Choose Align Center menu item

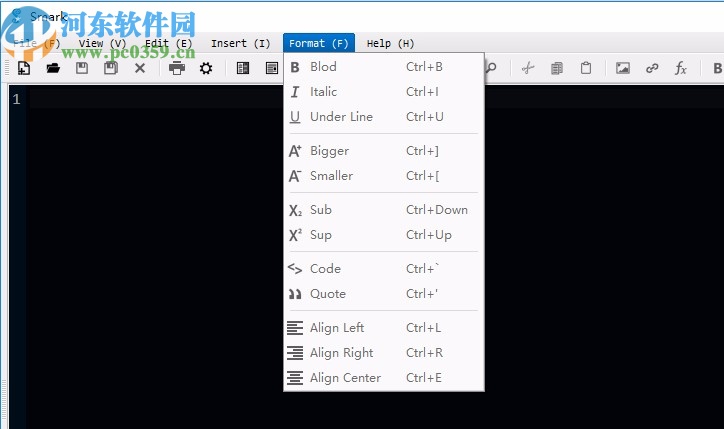(384, 378)
